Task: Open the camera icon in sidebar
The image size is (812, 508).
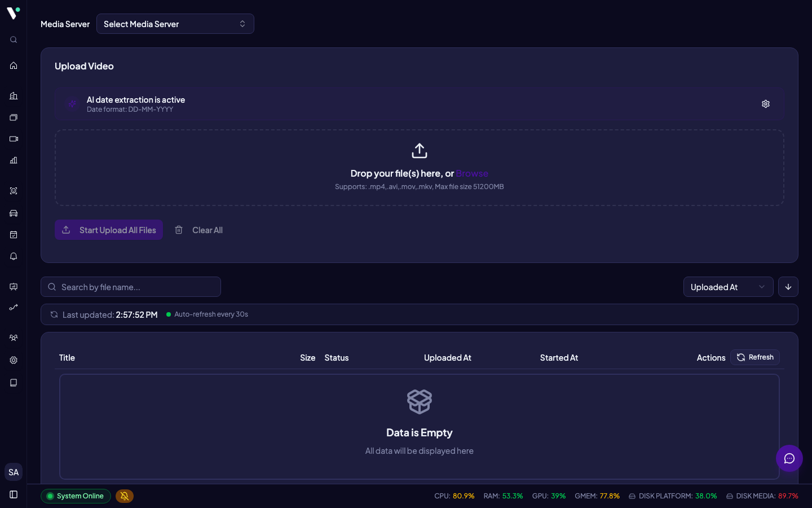Action: pos(14,139)
